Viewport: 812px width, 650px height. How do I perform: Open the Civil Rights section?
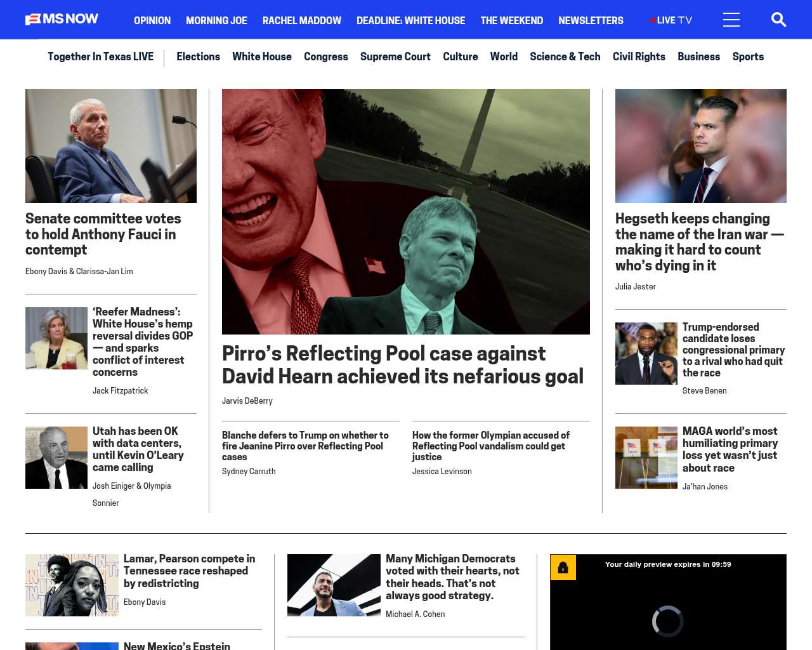tap(639, 56)
